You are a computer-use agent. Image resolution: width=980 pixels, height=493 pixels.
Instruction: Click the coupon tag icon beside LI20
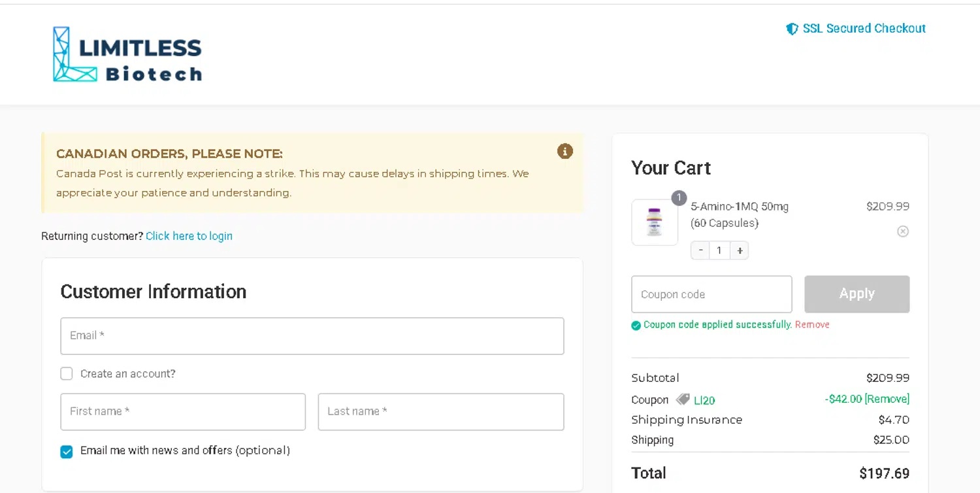point(683,399)
